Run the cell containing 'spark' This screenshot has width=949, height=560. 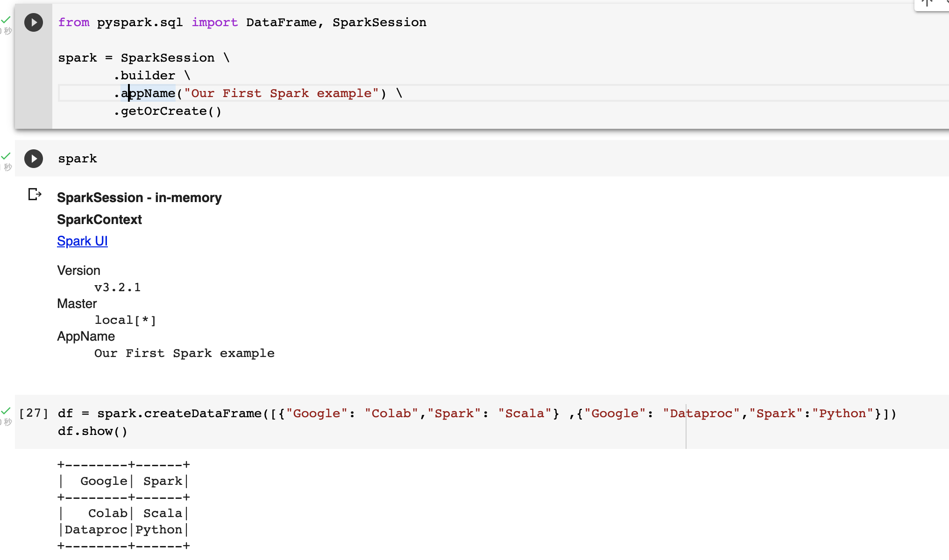(x=34, y=159)
